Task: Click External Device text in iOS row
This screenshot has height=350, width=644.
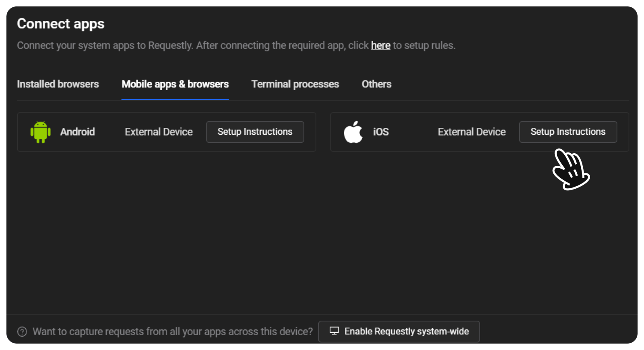Action: (x=472, y=132)
